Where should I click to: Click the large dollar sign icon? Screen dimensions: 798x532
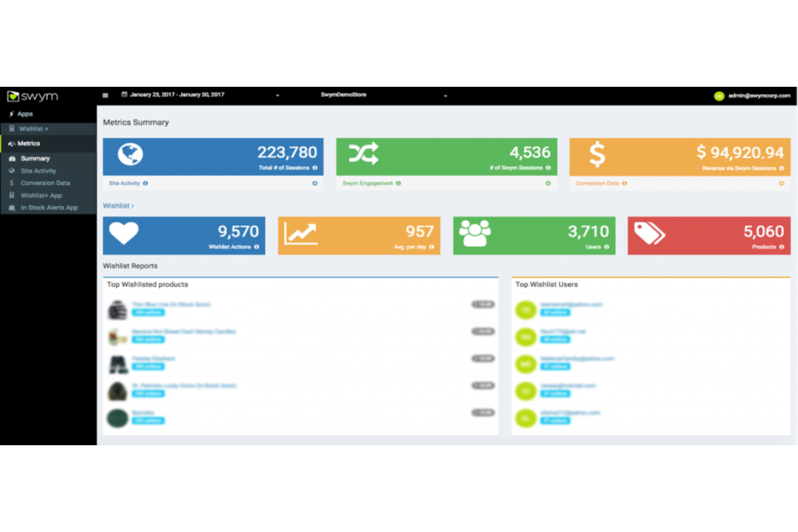[x=597, y=155]
